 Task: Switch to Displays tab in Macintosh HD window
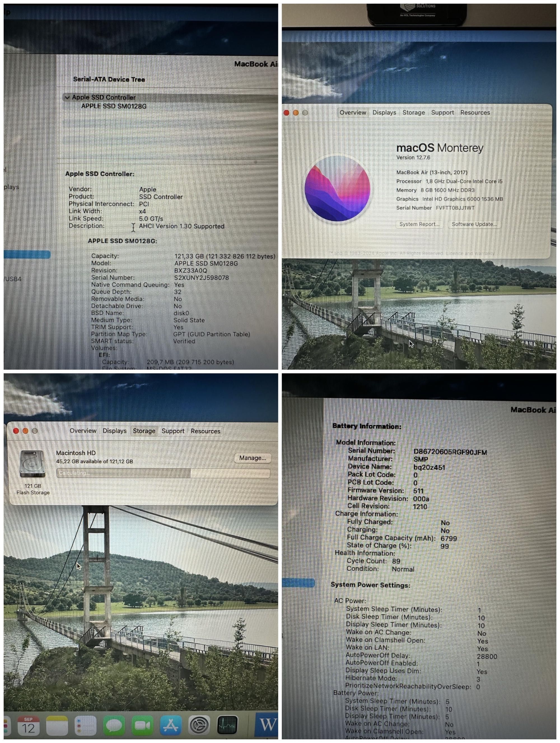(x=115, y=431)
